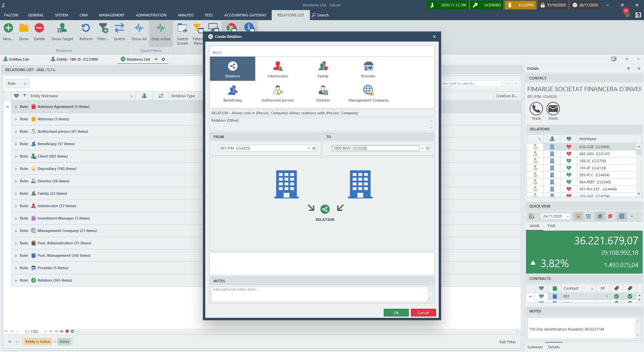Image resolution: width=644 pixels, height=352 pixels.
Task: Open the Show folder icon
Action: point(23,28)
